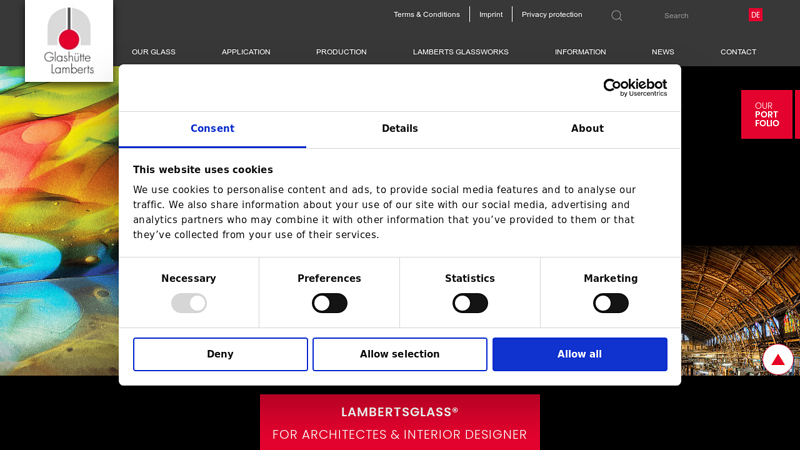
Task: Switch to the About tab
Action: (587, 129)
